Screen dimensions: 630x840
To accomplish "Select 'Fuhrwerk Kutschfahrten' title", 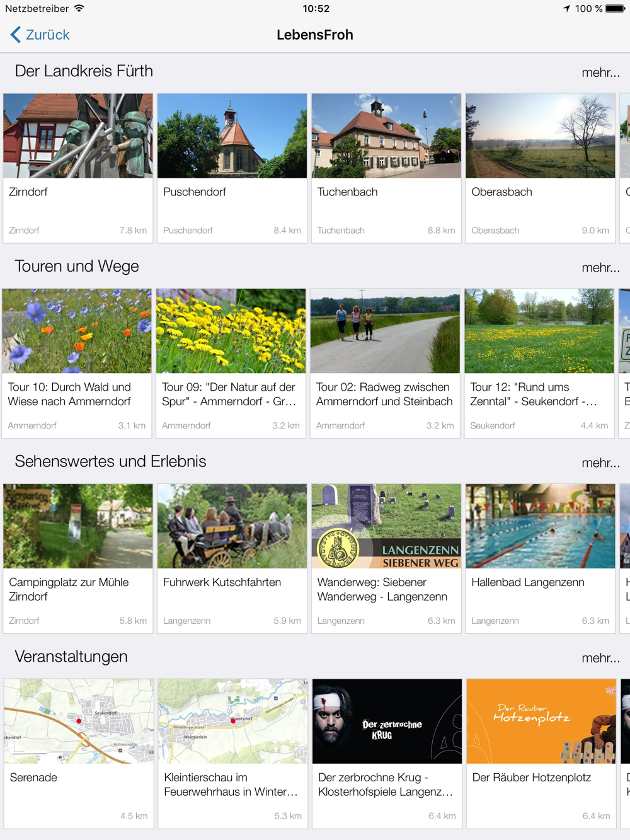I will (222, 582).
